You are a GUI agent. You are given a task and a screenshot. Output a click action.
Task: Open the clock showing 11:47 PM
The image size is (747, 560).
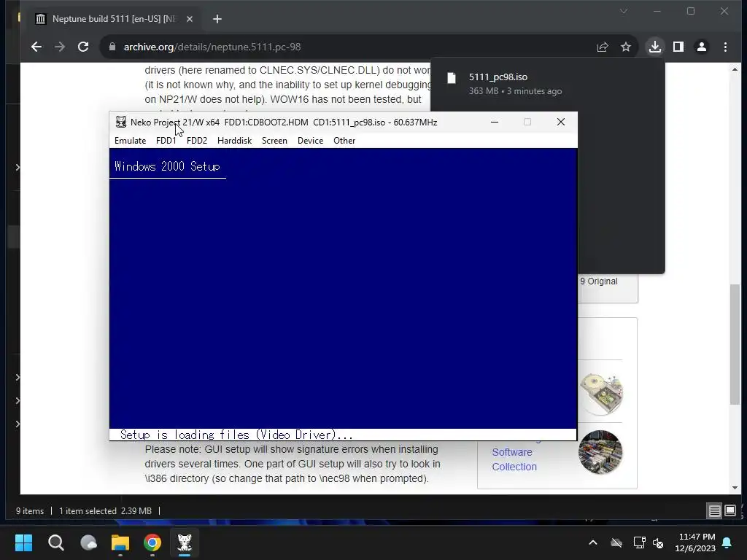pyautogui.click(x=695, y=542)
